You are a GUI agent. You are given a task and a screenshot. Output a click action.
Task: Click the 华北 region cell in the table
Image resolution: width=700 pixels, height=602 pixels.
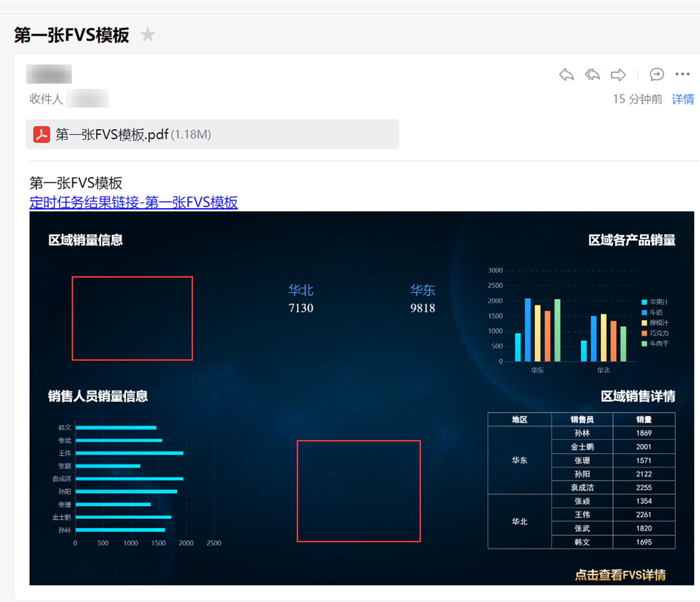click(x=519, y=522)
